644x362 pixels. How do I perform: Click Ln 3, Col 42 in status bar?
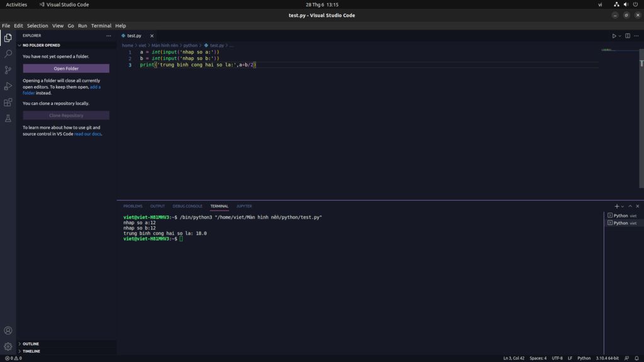coord(513,358)
